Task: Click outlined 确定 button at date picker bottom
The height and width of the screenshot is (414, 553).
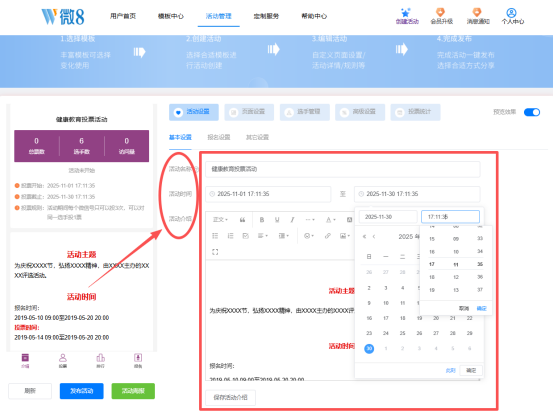Action: click(471, 370)
